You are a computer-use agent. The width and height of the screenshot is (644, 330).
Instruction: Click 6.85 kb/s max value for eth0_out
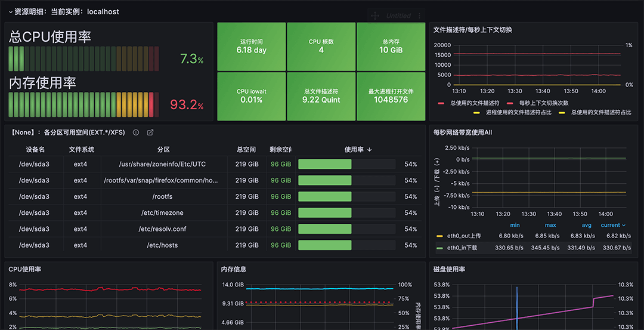click(x=547, y=236)
